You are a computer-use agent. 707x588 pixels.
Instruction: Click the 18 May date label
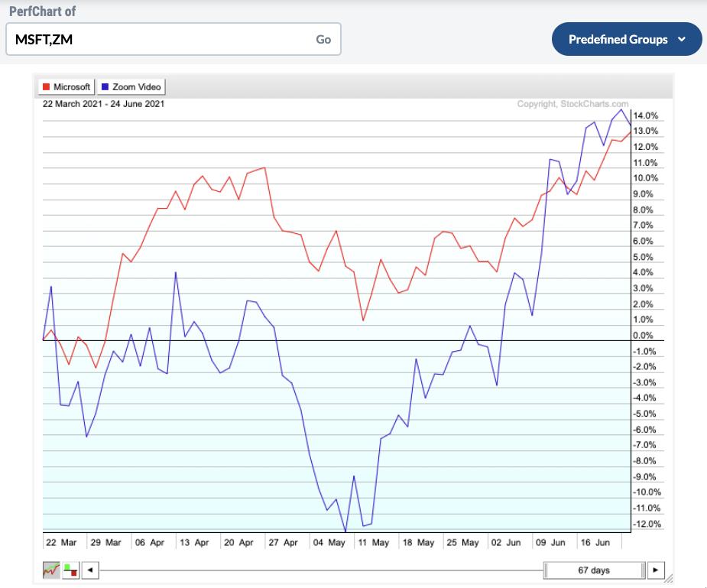418,542
